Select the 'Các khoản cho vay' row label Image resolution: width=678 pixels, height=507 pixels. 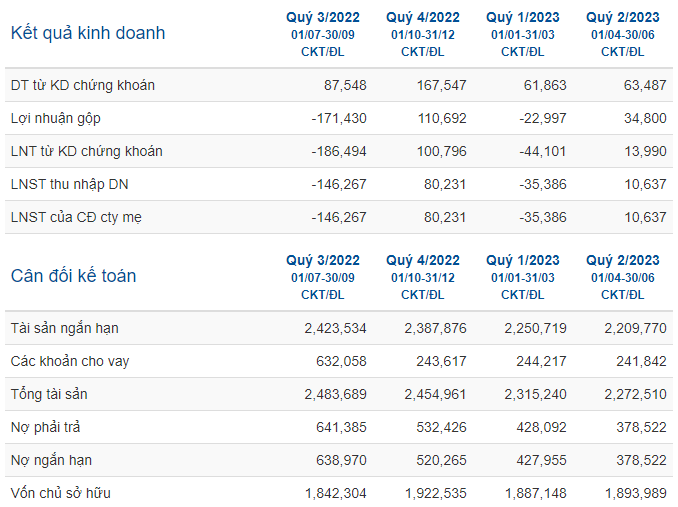(70, 361)
